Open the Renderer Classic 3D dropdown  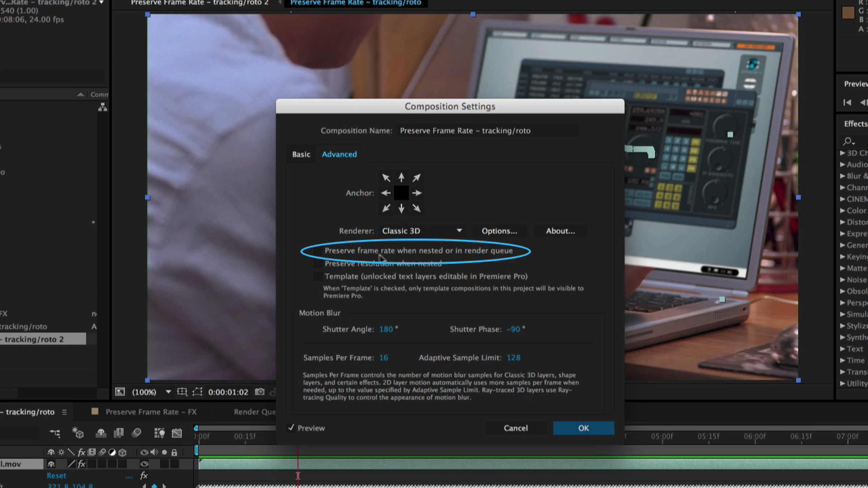pyautogui.click(x=422, y=231)
